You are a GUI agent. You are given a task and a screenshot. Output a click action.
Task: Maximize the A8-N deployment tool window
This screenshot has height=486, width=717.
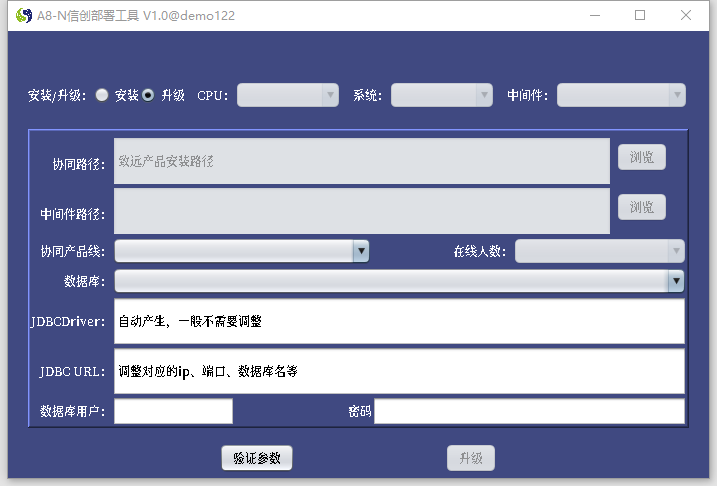point(640,16)
